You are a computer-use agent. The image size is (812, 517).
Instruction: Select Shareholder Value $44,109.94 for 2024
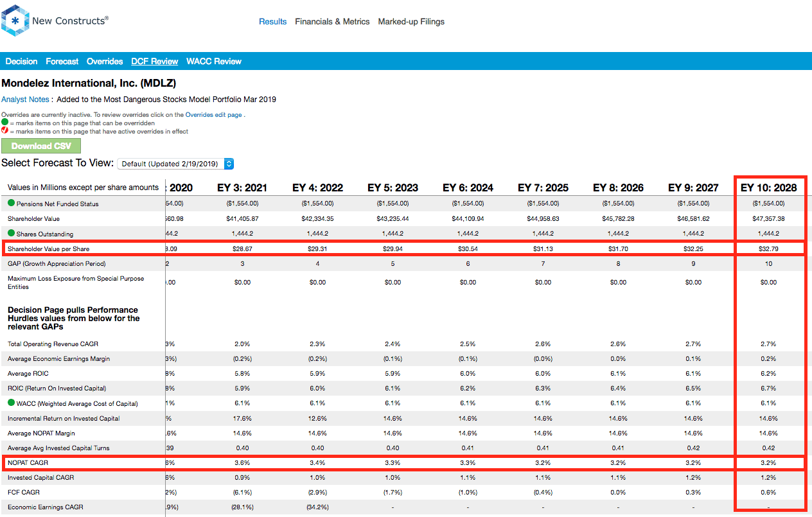[468, 219]
